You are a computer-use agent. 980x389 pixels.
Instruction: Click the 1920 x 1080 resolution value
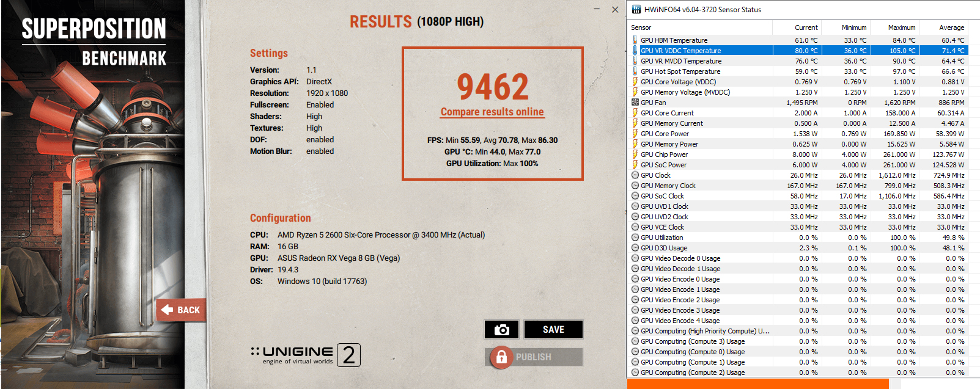327,93
